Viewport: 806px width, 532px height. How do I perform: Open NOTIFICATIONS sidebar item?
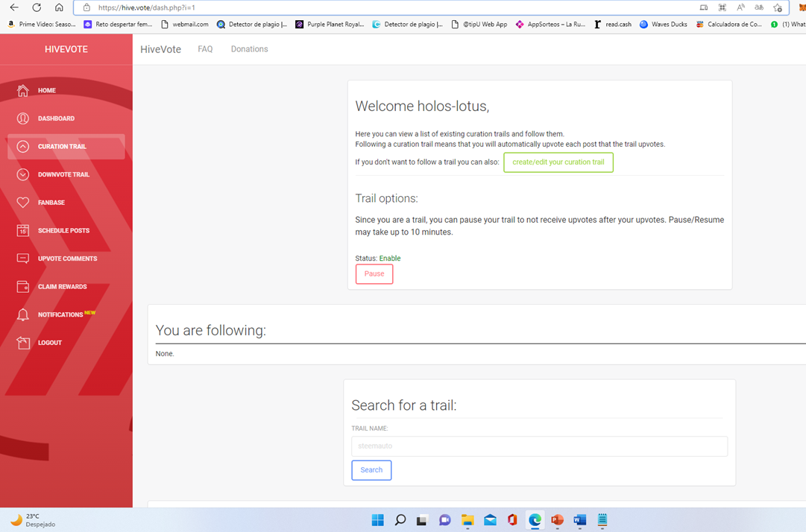66,314
